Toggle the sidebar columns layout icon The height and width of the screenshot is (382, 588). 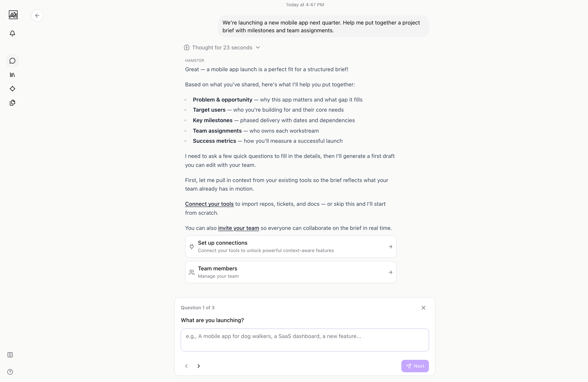pos(10,355)
